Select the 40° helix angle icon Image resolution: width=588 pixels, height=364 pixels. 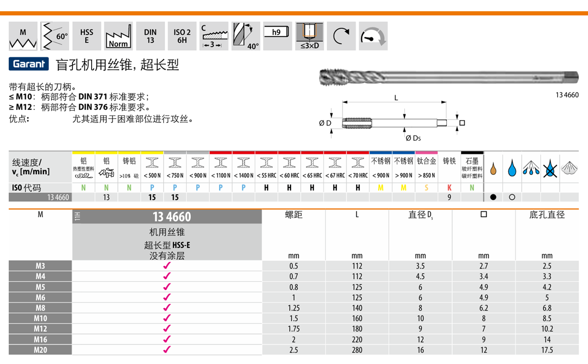point(246,36)
